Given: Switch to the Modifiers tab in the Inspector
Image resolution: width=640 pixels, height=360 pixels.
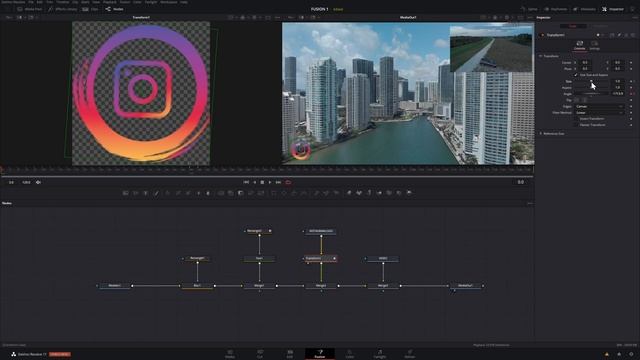Looking at the screenshot, I should pyautogui.click(x=600, y=26).
